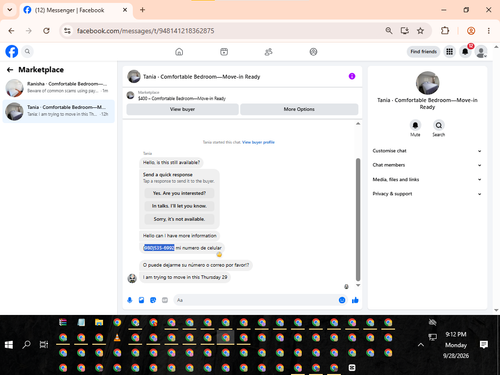Image resolution: width=500 pixels, height=375 pixels.
Task: Click the highlighted phone number in message
Action: (x=159, y=248)
